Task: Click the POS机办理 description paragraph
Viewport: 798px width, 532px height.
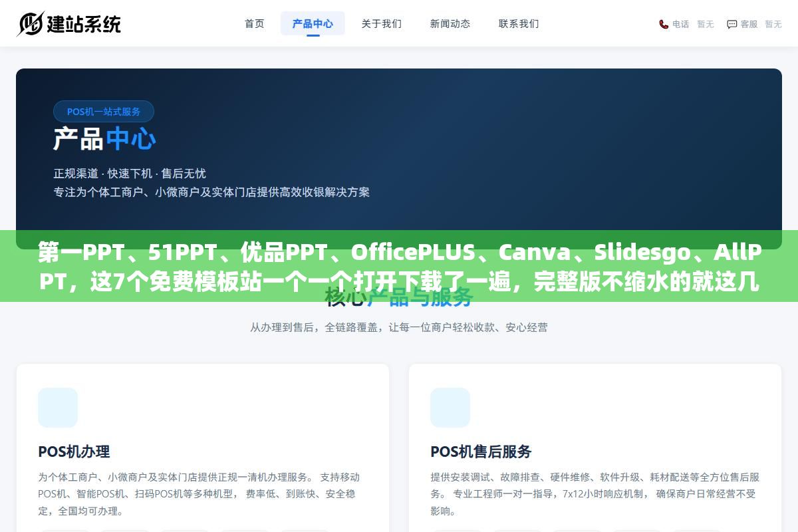Action: click(199, 494)
